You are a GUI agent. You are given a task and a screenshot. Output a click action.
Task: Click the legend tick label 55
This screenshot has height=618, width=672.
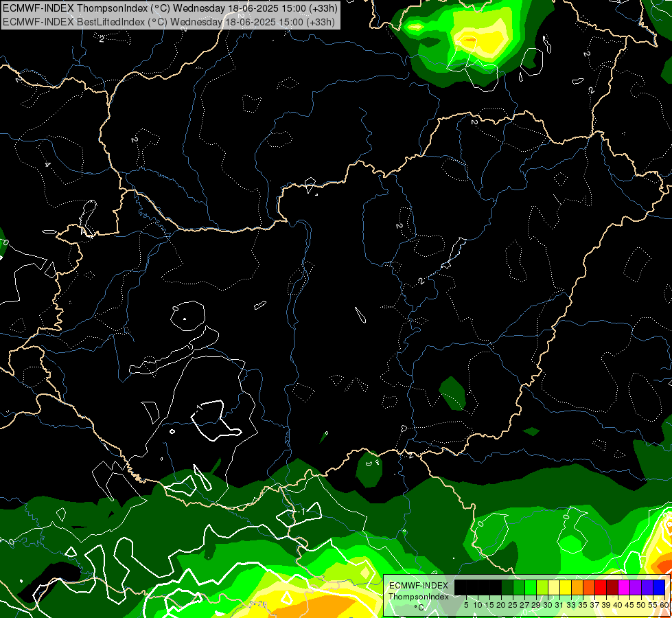[653, 605]
